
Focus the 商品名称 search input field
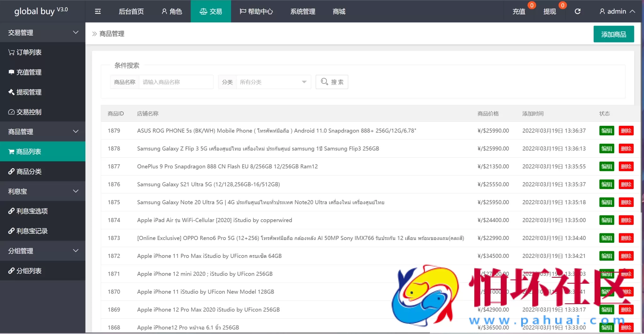[176, 82]
